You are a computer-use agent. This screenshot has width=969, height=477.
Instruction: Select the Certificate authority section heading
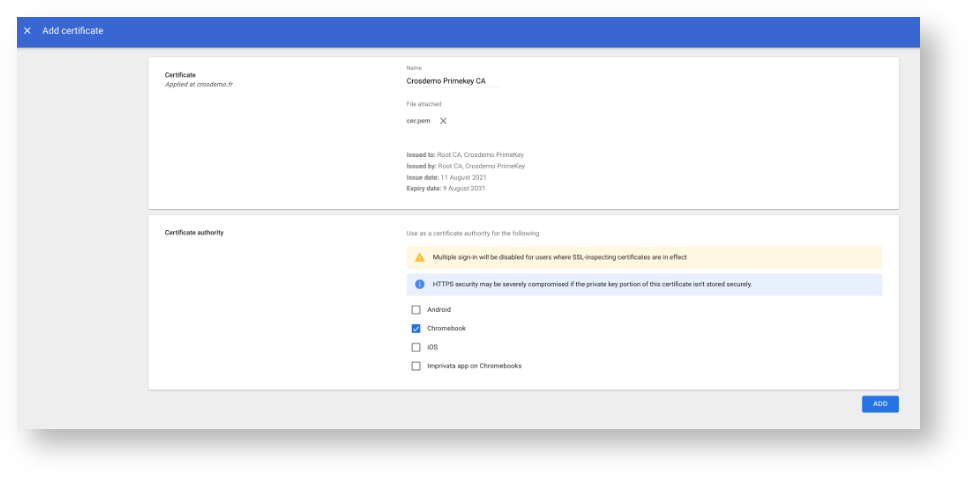[x=194, y=232]
